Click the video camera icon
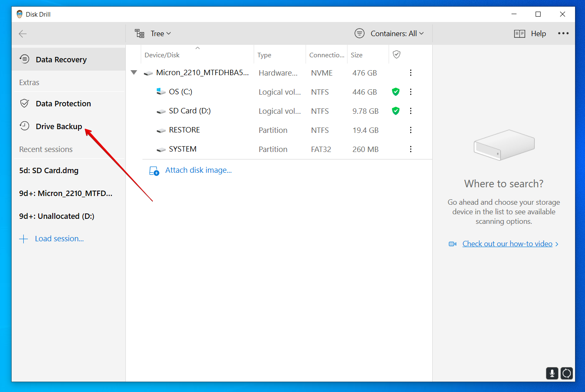This screenshot has width=585, height=392. 453,244
